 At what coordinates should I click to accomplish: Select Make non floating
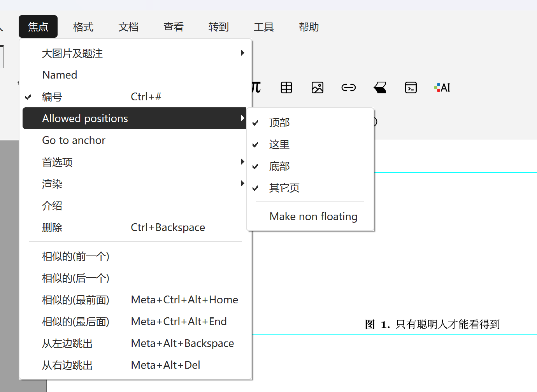(x=313, y=216)
